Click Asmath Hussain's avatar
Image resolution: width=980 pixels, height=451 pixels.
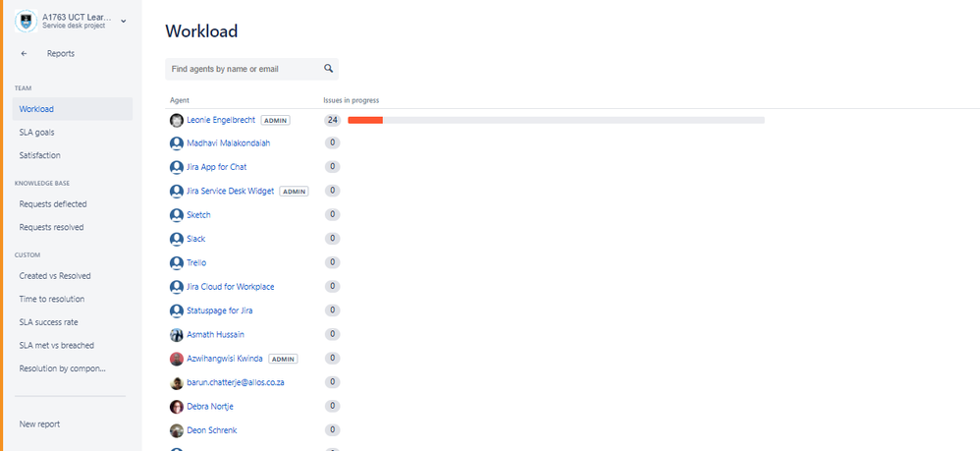176,335
